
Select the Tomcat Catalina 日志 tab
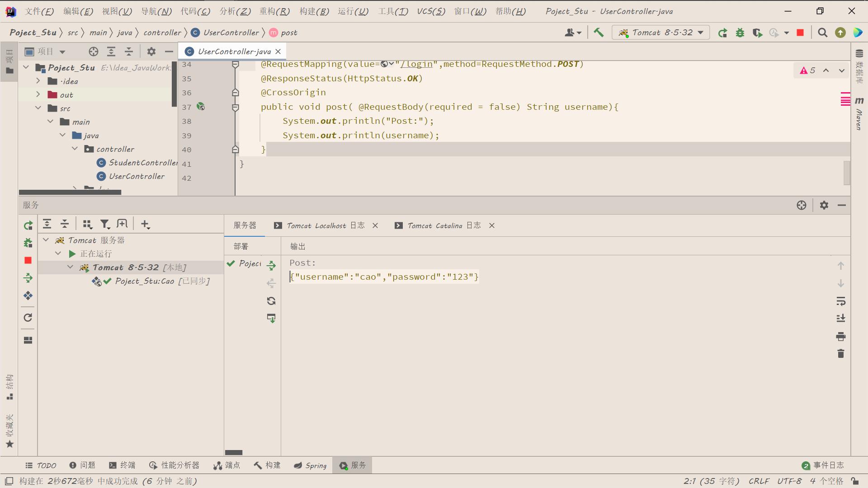click(445, 225)
